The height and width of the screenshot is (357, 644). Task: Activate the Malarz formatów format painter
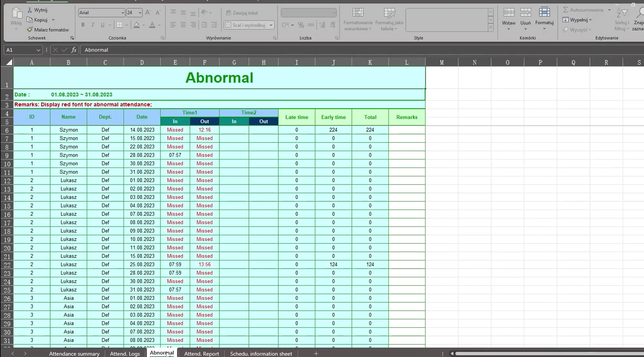(48, 30)
